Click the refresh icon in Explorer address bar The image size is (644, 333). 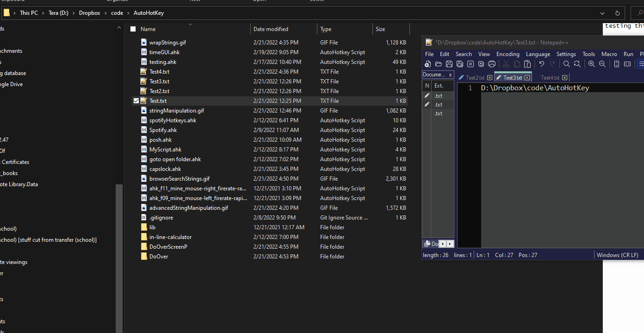tap(617, 13)
